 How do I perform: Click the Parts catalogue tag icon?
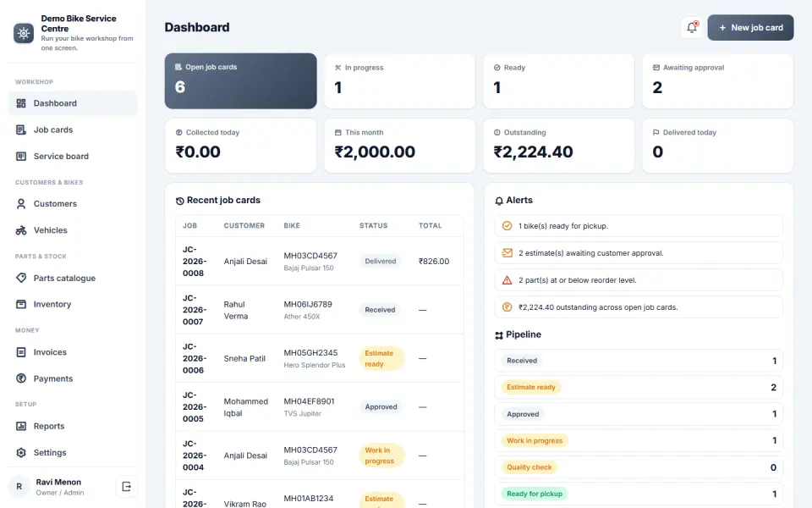tap(21, 278)
